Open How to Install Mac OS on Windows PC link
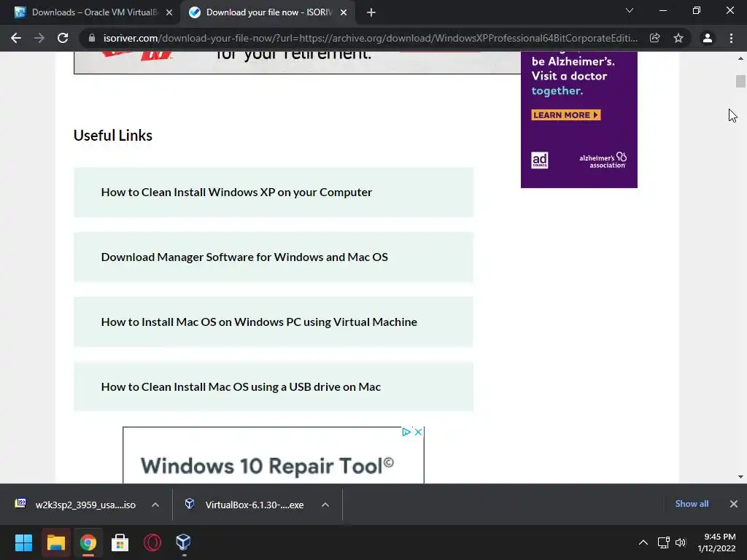 274,322
